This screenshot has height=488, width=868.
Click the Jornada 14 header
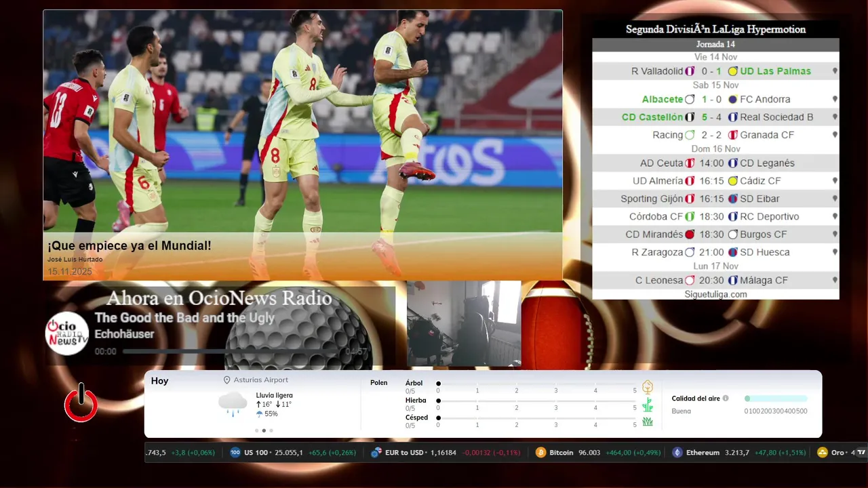pyautogui.click(x=715, y=45)
